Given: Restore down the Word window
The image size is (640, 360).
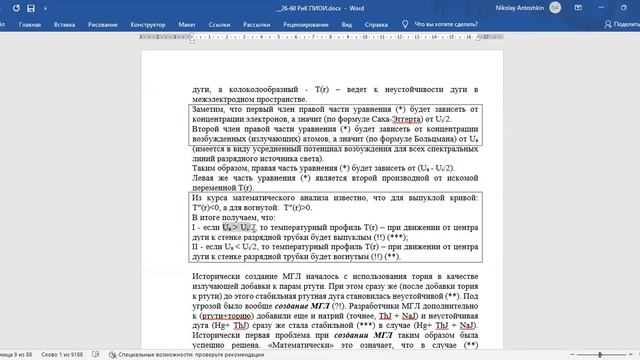Looking at the screenshot, I should click(x=624, y=7).
